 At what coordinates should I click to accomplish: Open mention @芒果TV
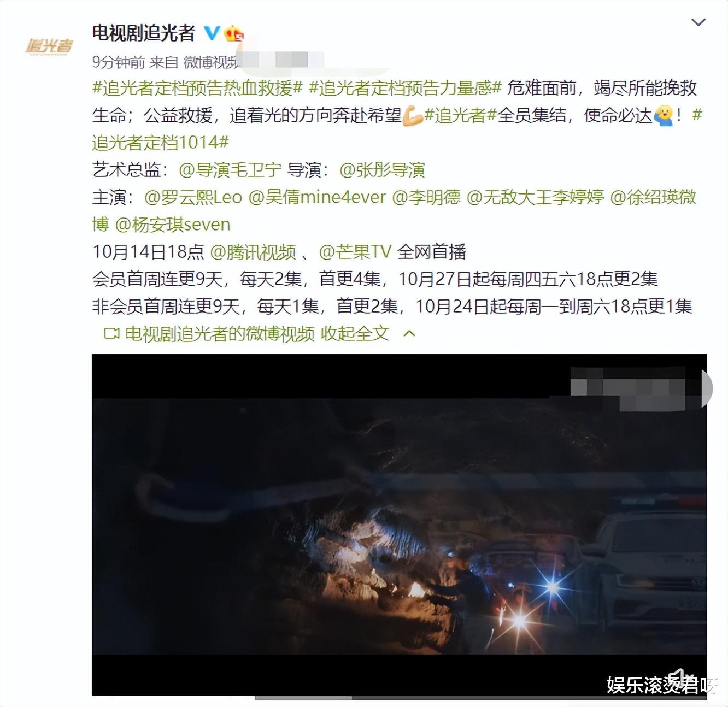355,252
